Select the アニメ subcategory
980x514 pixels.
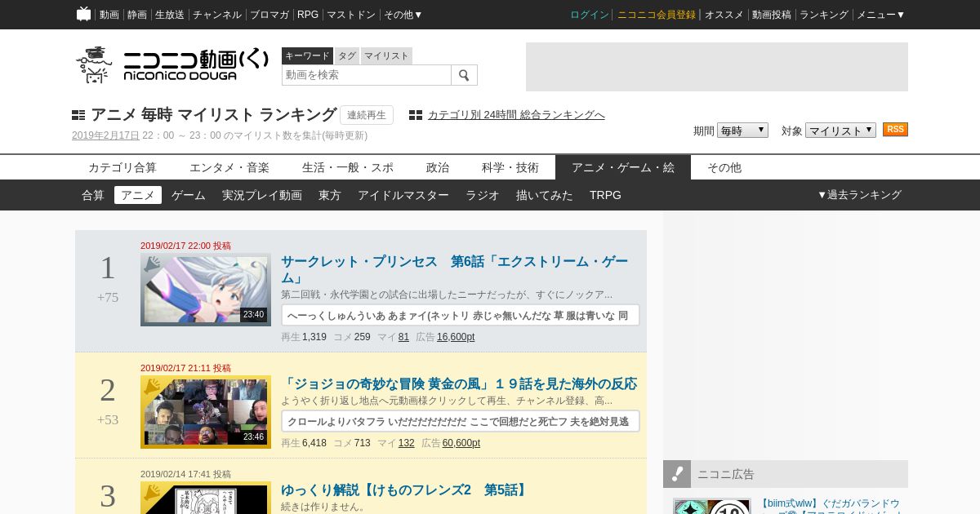(138, 195)
